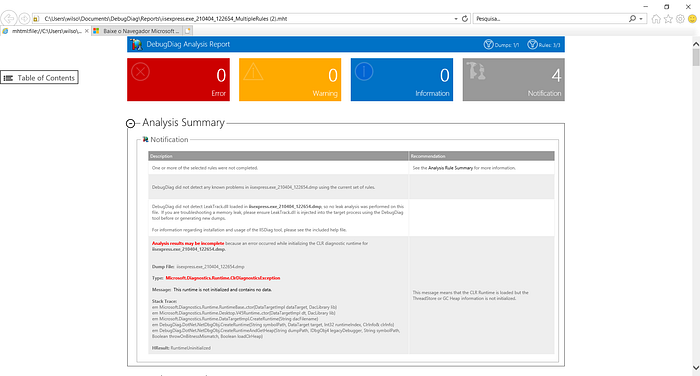Image resolution: width=700 pixels, height=376 pixels.
Task: Refresh the page with the reload icon
Action: pyautogui.click(x=465, y=19)
